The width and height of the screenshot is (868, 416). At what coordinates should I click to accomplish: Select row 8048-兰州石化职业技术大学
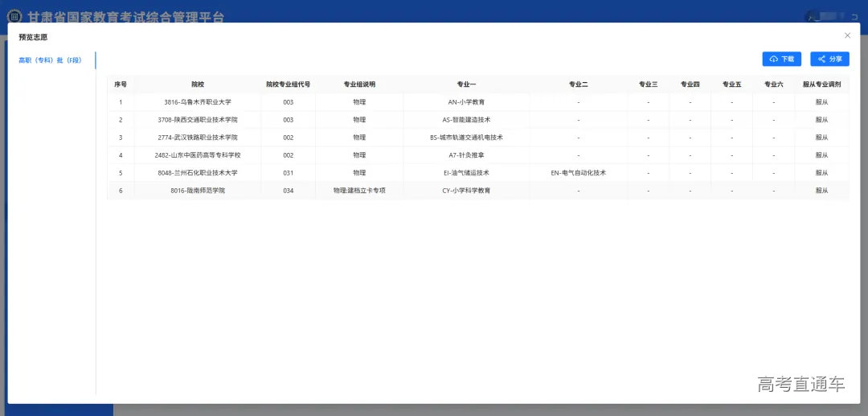pos(477,173)
